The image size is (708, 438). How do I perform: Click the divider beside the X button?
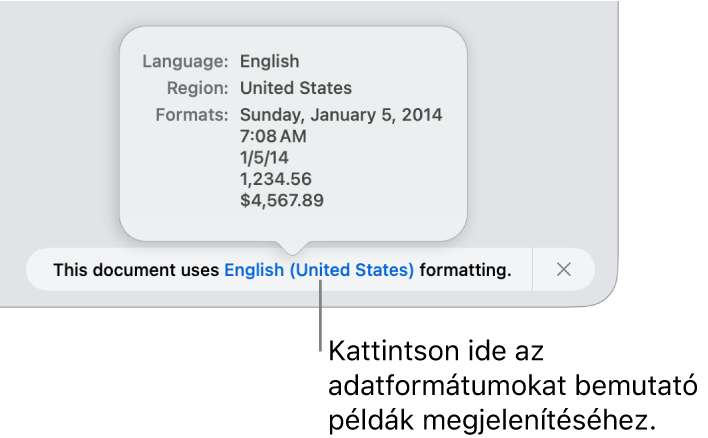(x=533, y=270)
